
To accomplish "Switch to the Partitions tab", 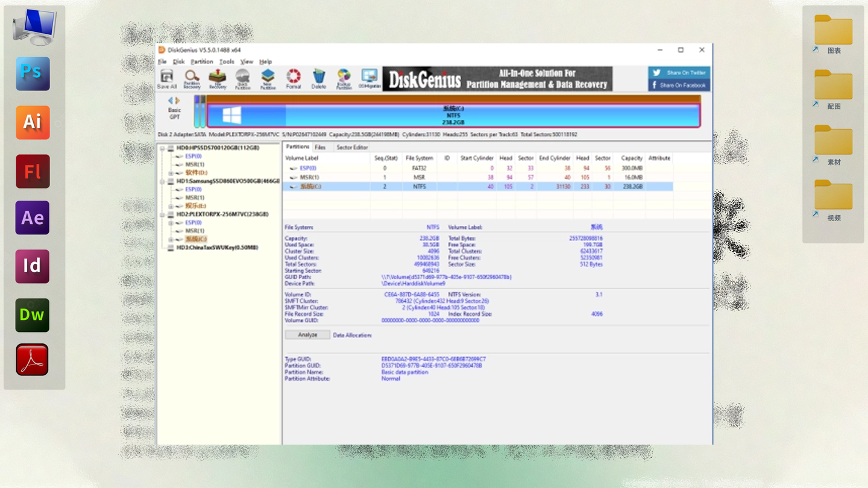I will (x=297, y=147).
